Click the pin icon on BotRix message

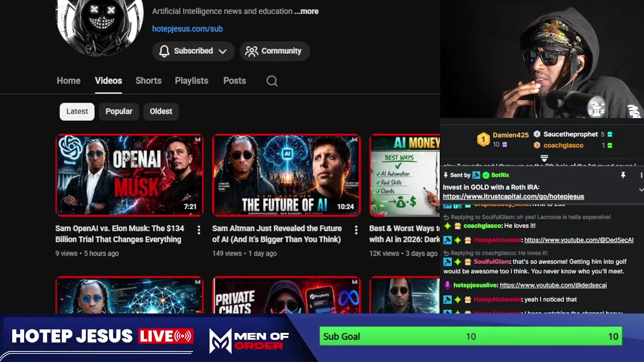[623, 175]
